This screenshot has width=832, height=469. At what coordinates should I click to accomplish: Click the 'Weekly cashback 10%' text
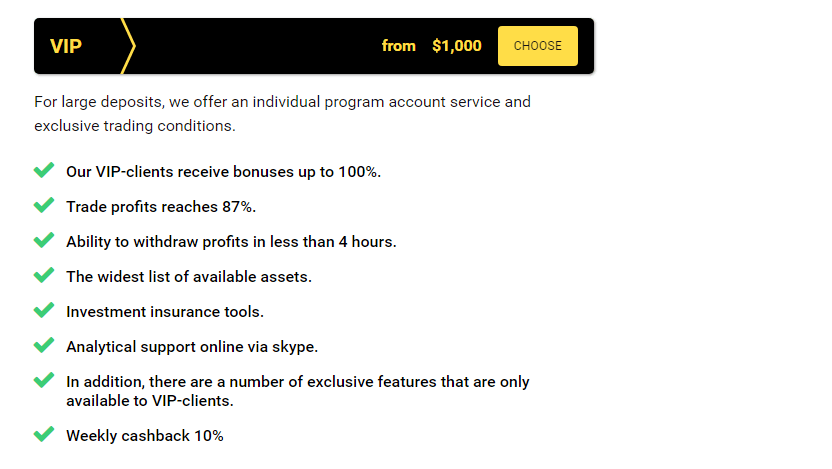pyautogui.click(x=145, y=436)
